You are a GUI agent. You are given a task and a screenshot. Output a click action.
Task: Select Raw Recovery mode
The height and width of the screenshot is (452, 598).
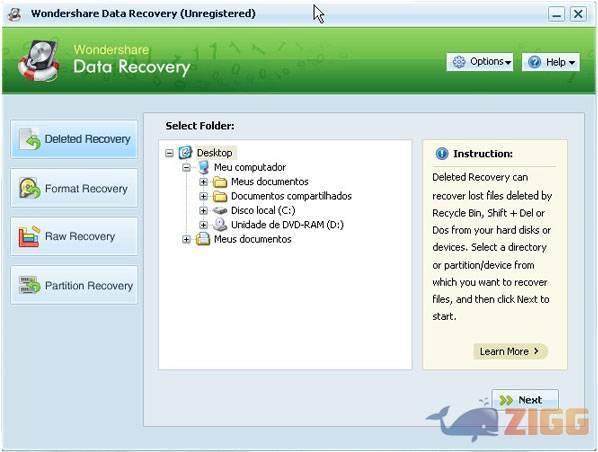74,236
